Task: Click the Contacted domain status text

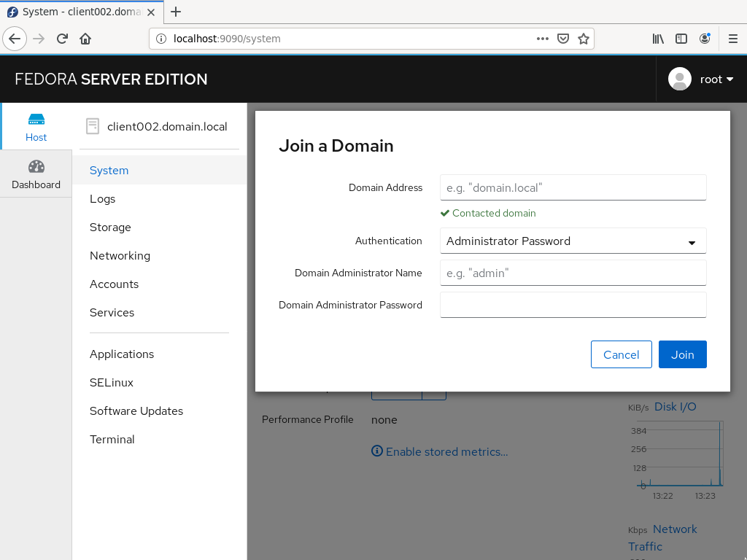Action: click(x=494, y=214)
